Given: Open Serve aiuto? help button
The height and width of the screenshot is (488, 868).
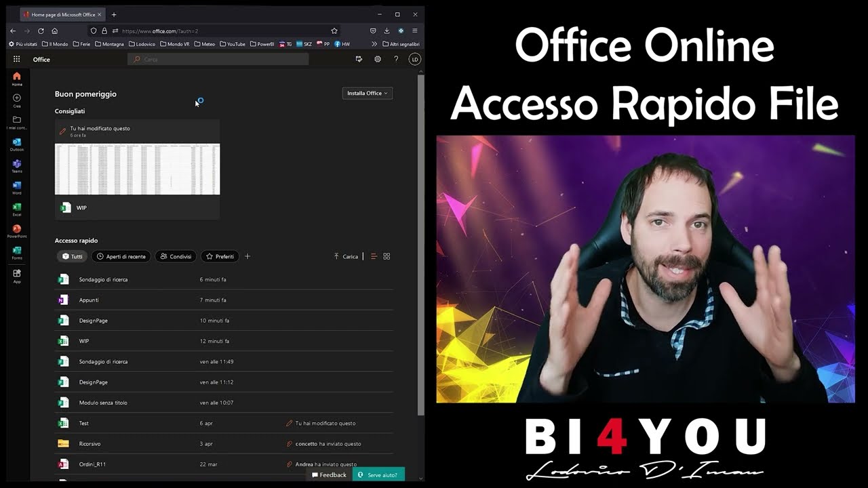Looking at the screenshot, I should click(x=378, y=475).
